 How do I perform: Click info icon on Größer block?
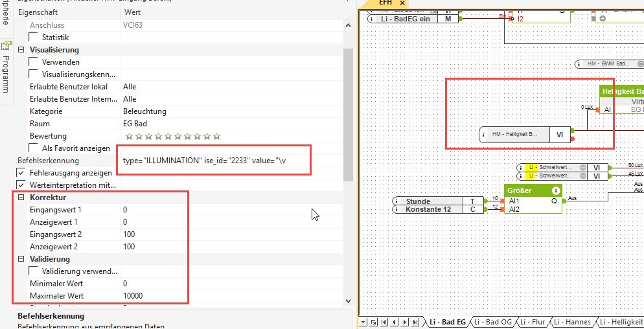pos(556,190)
